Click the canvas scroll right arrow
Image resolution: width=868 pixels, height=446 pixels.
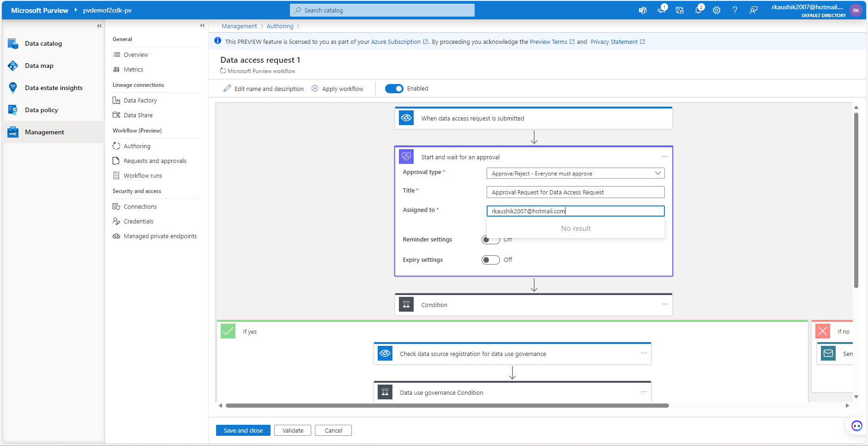(847, 405)
